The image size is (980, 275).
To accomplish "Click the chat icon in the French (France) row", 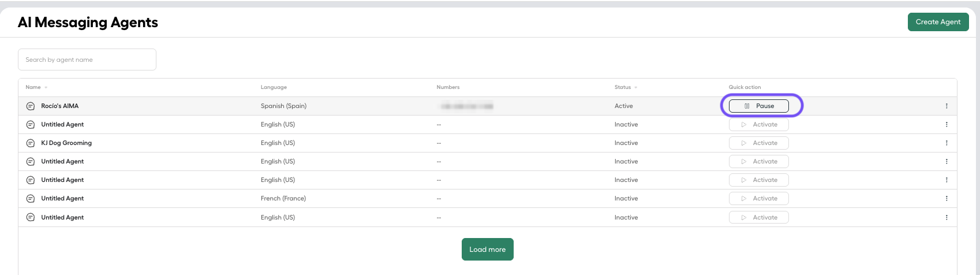I will tap(31, 199).
